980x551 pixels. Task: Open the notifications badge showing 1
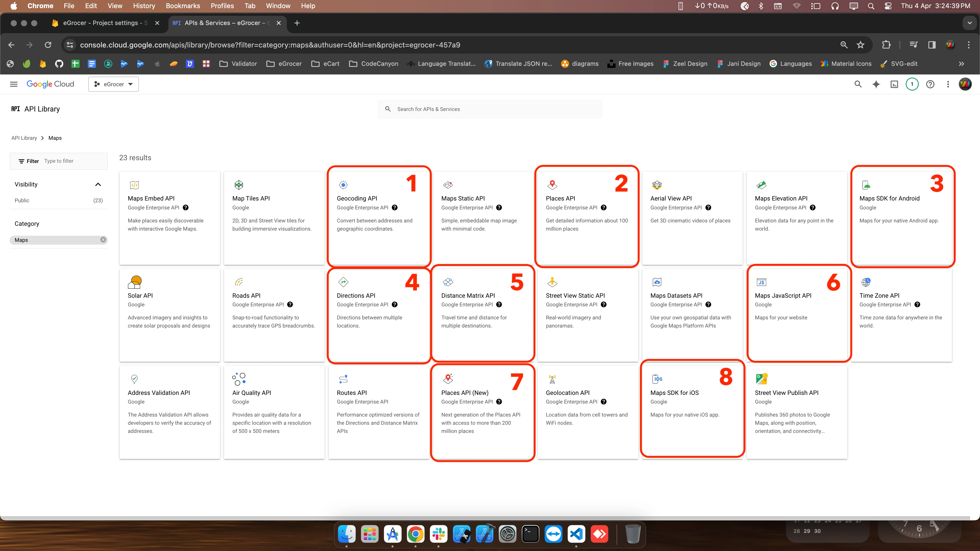pyautogui.click(x=912, y=84)
